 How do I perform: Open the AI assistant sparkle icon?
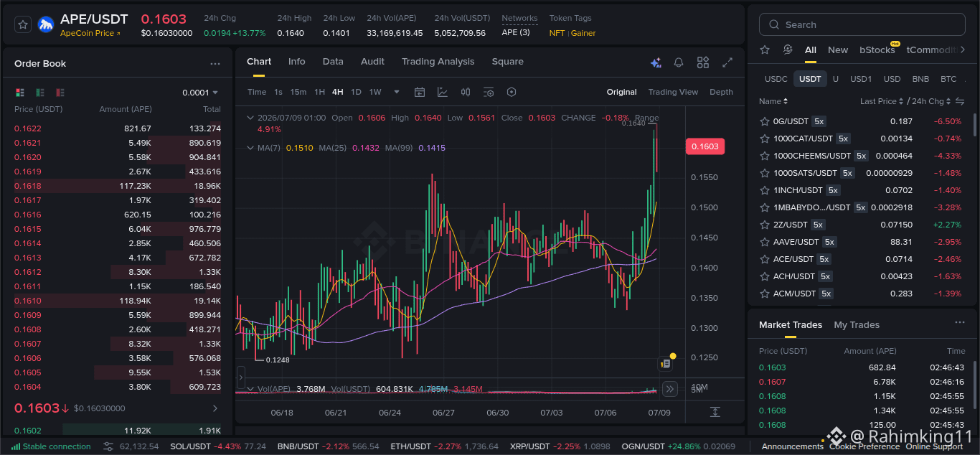(656, 62)
